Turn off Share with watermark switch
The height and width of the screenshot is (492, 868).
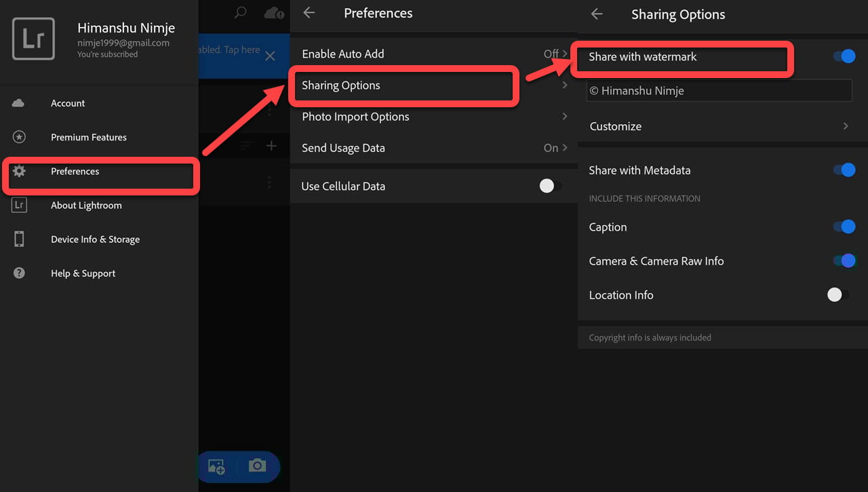[844, 56]
